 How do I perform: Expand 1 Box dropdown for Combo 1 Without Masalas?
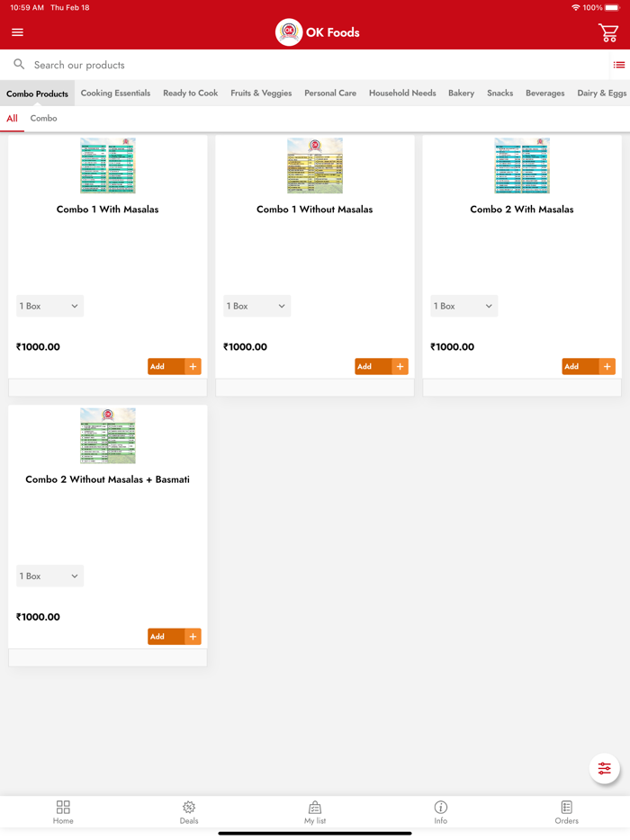[x=256, y=306]
